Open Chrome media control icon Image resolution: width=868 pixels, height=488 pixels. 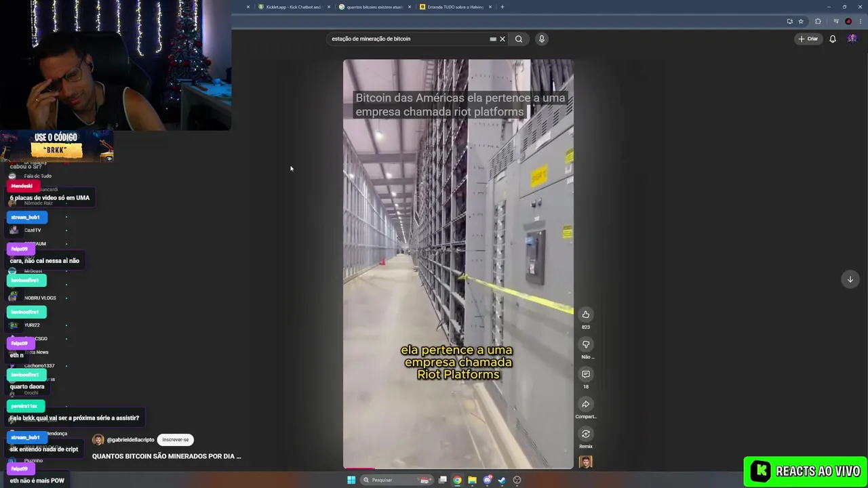[835, 21]
